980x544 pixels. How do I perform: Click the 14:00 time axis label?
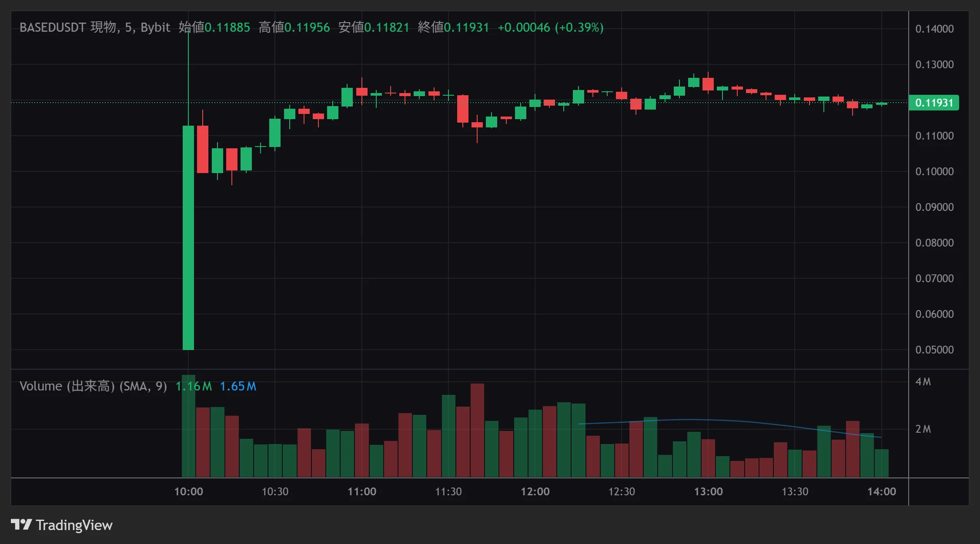click(x=881, y=491)
